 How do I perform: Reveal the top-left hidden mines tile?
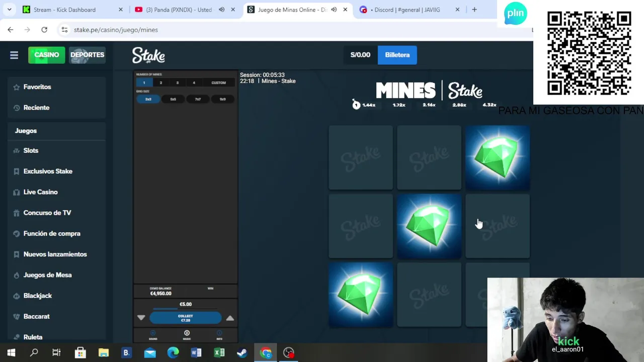coord(361,158)
